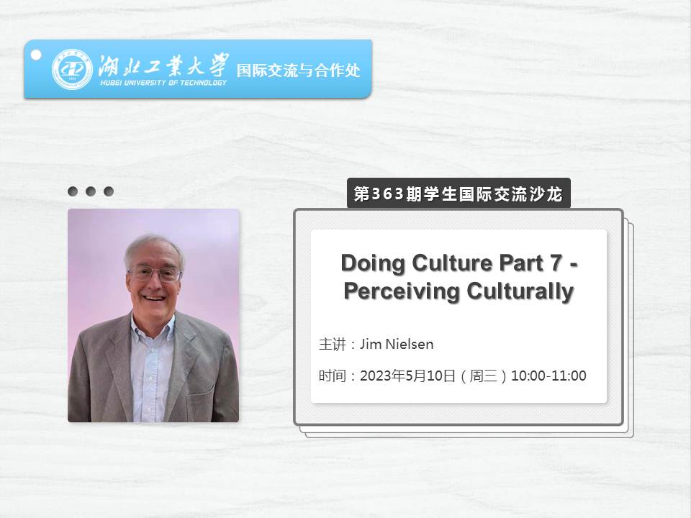This screenshot has height=518, width=691.
Task: Open the speaker portrait photo
Action: click(153, 315)
